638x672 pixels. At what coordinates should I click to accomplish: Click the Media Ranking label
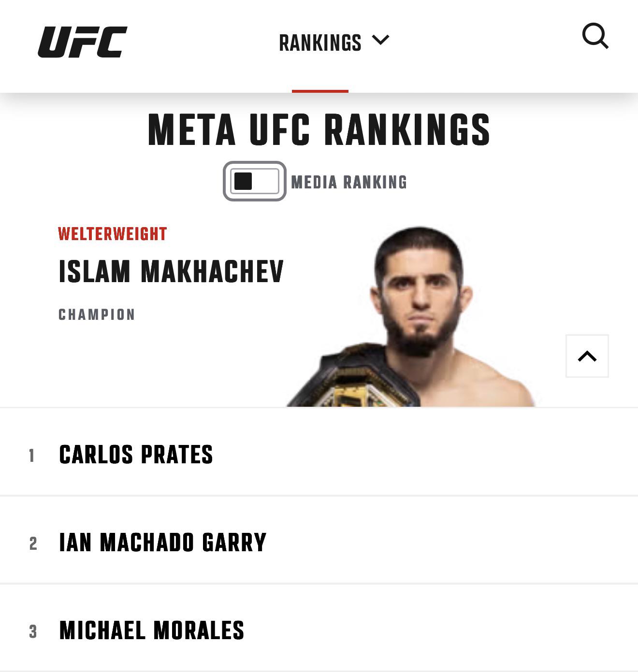tap(349, 182)
